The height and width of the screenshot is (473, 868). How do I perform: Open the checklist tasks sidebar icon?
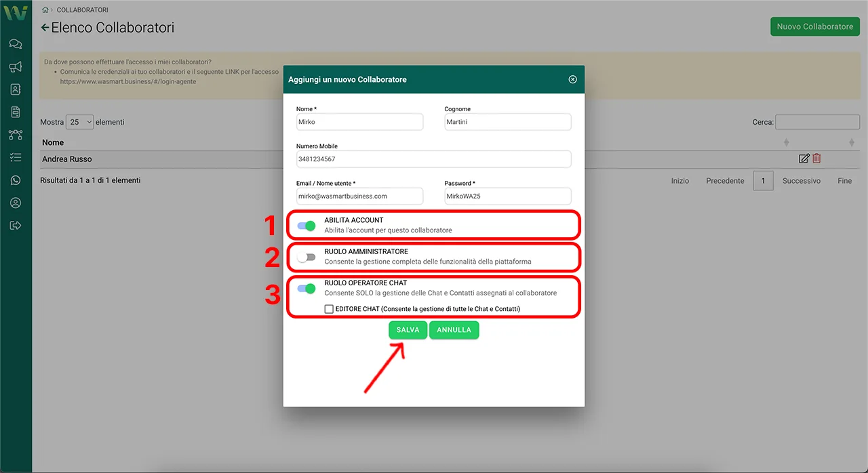pos(16,157)
